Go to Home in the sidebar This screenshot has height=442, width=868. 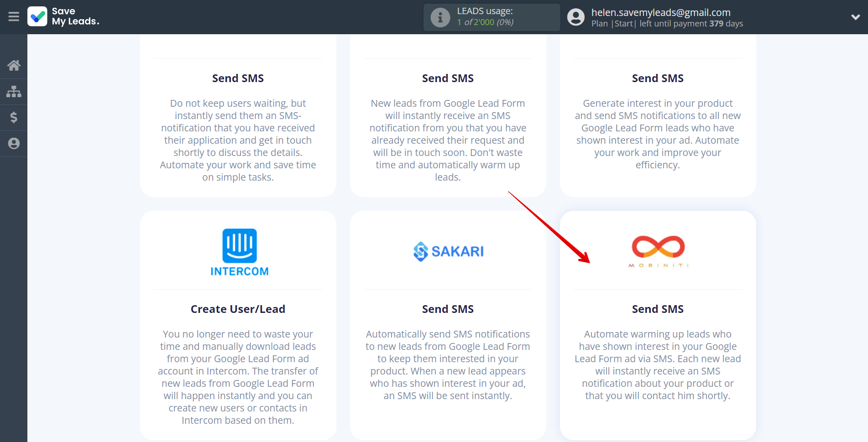[14, 65]
